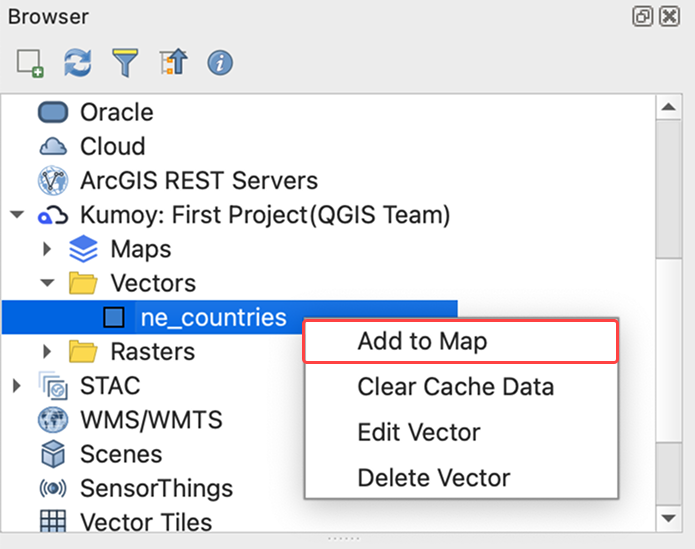Select the STAC entry label
This screenshot has height=549, width=695.
coord(110,385)
